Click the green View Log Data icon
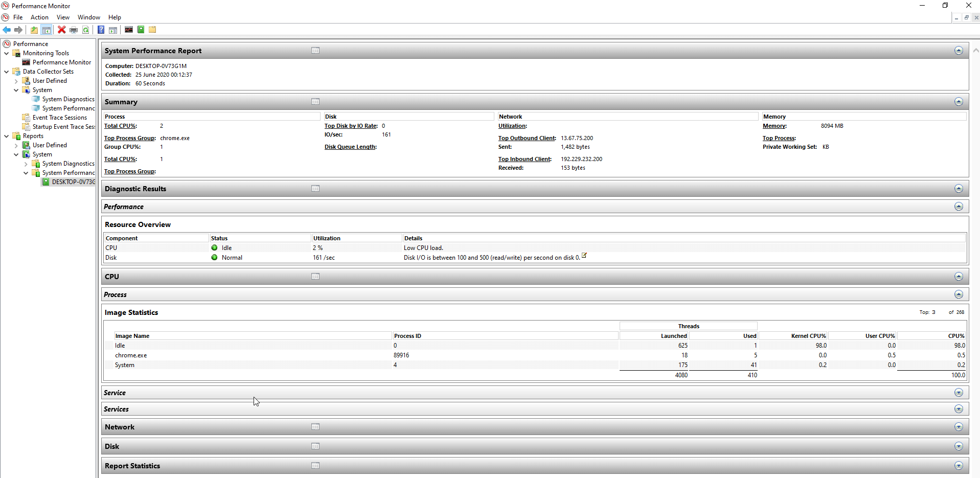Screen dimensions: 980x478 pyautogui.click(x=141, y=30)
